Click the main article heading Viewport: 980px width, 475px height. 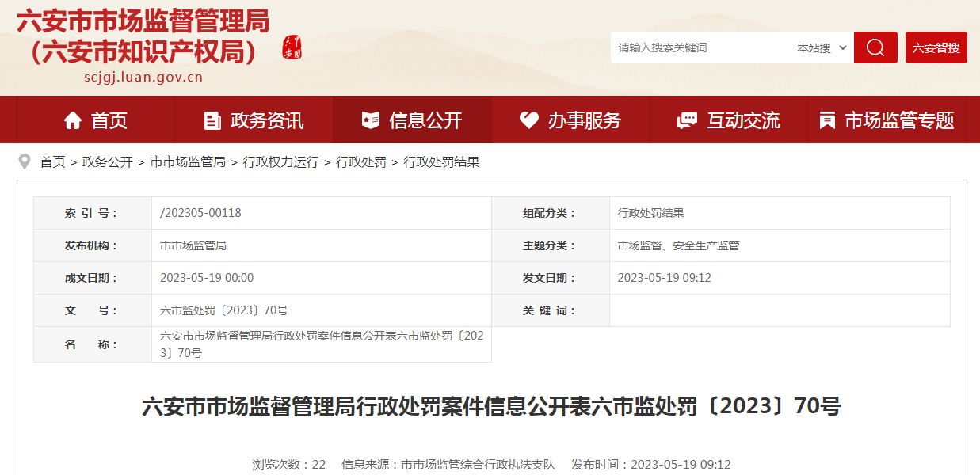tap(491, 406)
